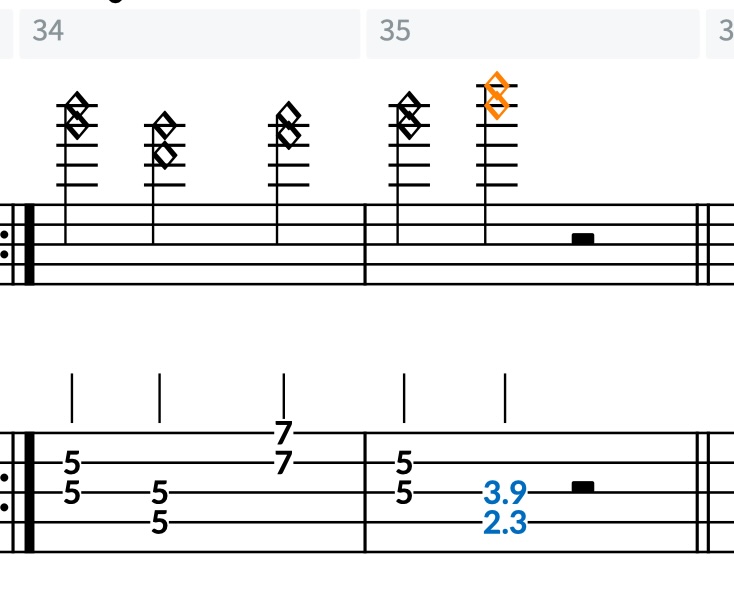Click the lower 5 fret in measure 35 tab
Image resolution: width=734 pixels, height=596 pixels.
[x=404, y=493]
